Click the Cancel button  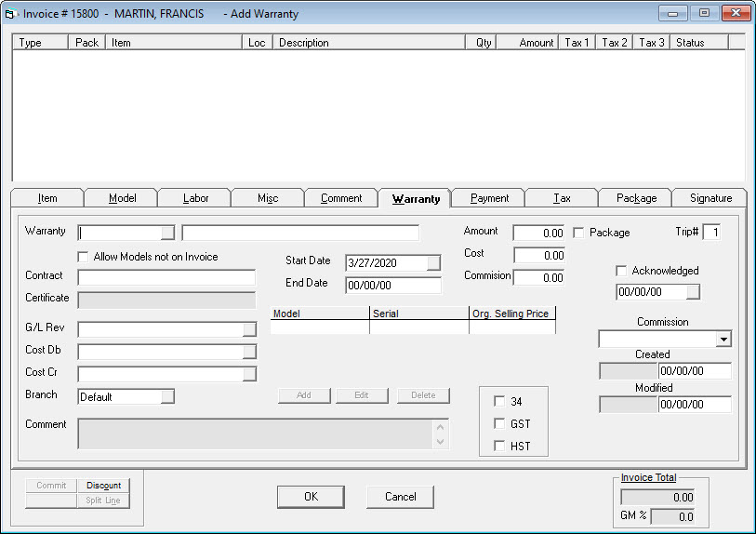[400, 497]
